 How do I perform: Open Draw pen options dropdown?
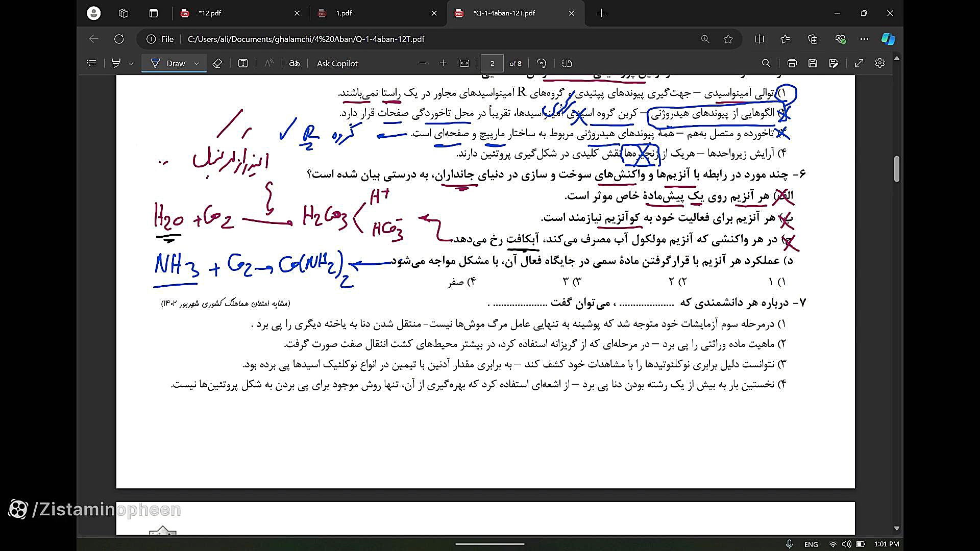point(197,63)
